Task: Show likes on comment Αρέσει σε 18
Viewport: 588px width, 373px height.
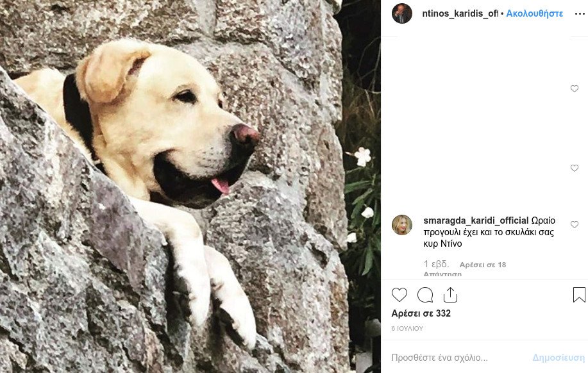Action: click(x=483, y=265)
